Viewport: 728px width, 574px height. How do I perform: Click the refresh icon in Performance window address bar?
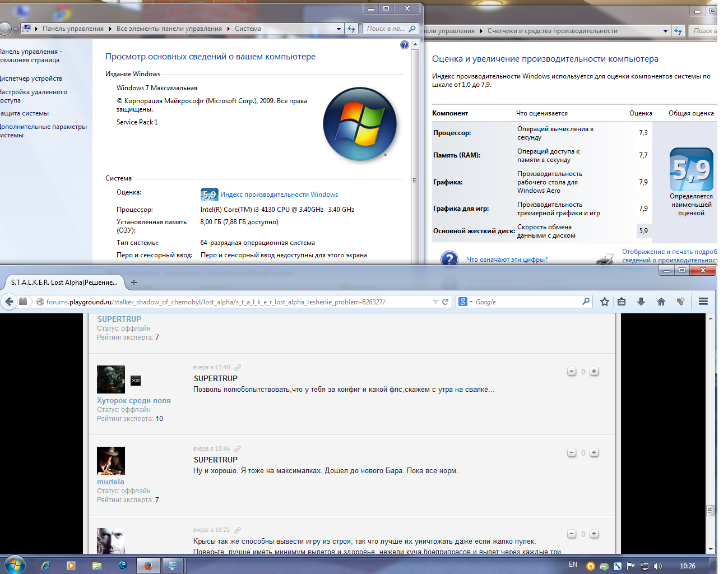tap(678, 31)
